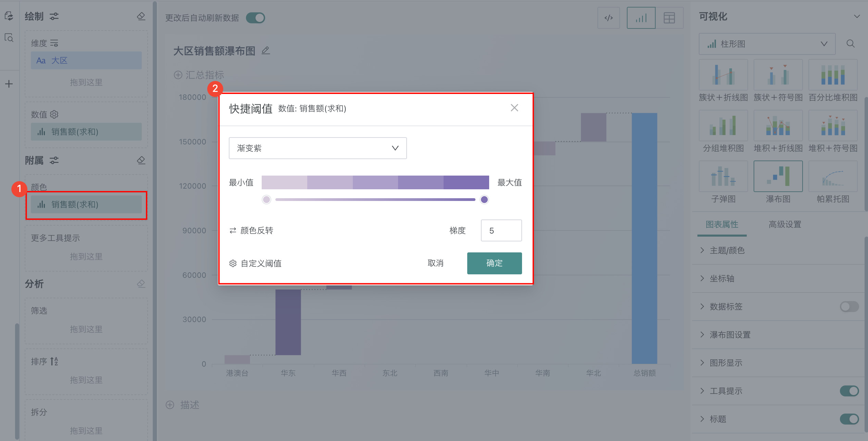Click the 确定 button
The width and height of the screenshot is (868, 441).
494,263
